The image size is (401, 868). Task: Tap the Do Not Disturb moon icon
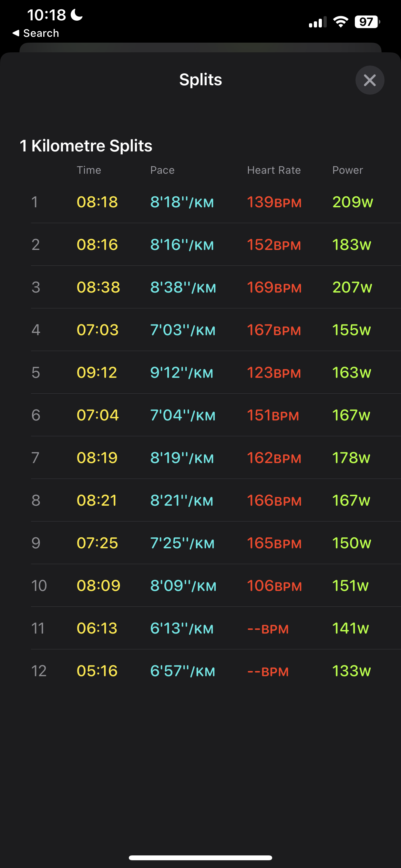(77, 15)
